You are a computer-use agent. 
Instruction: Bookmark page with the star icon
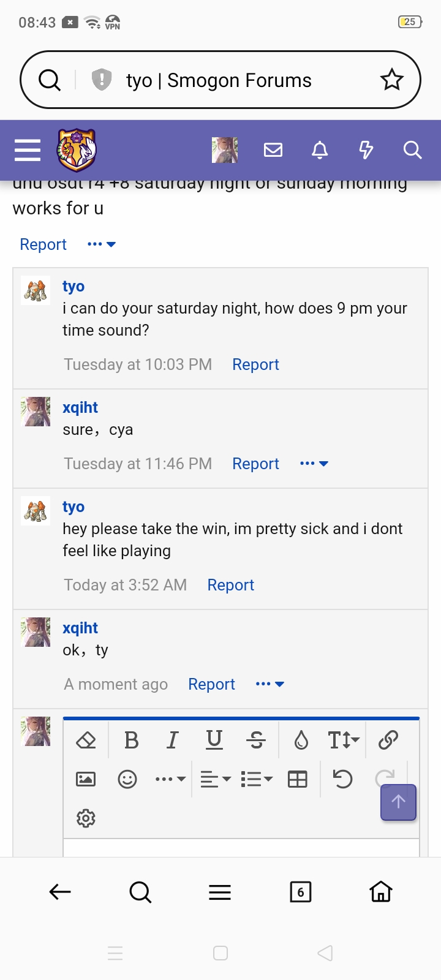[x=392, y=80]
